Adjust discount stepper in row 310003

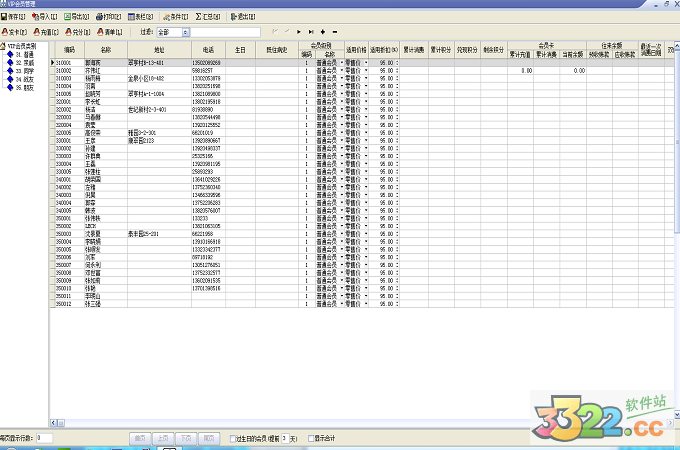pos(397,78)
